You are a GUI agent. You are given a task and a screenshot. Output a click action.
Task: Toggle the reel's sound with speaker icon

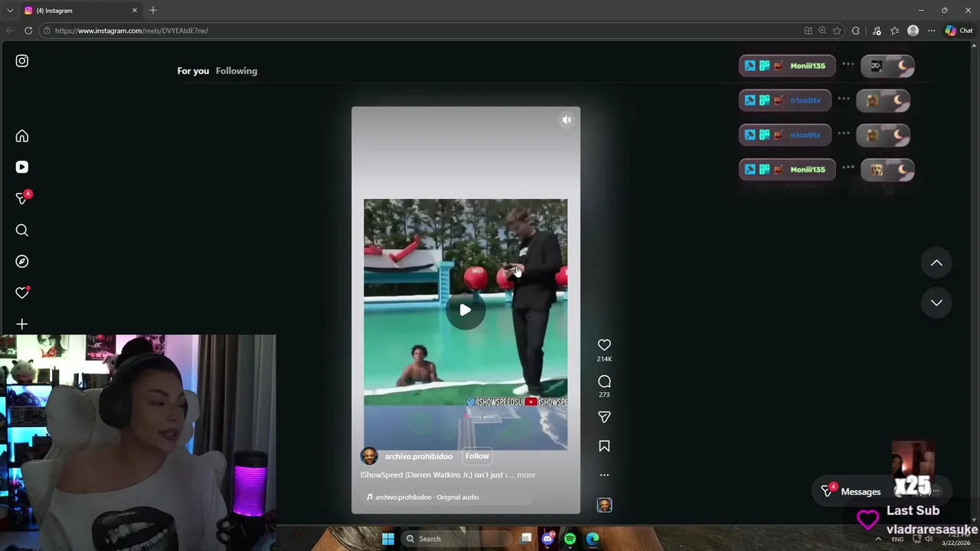(x=567, y=120)
